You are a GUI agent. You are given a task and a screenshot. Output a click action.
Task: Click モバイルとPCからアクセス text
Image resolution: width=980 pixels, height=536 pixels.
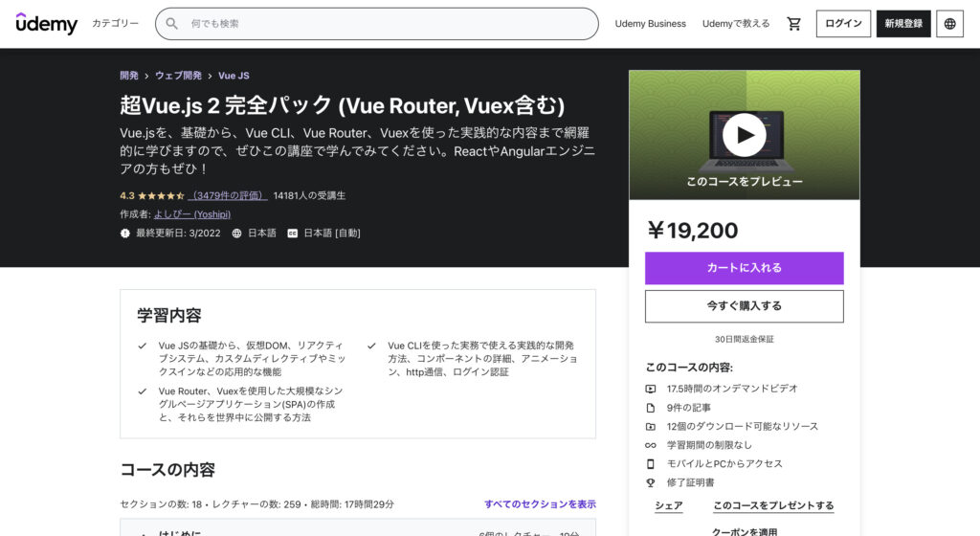724,463
